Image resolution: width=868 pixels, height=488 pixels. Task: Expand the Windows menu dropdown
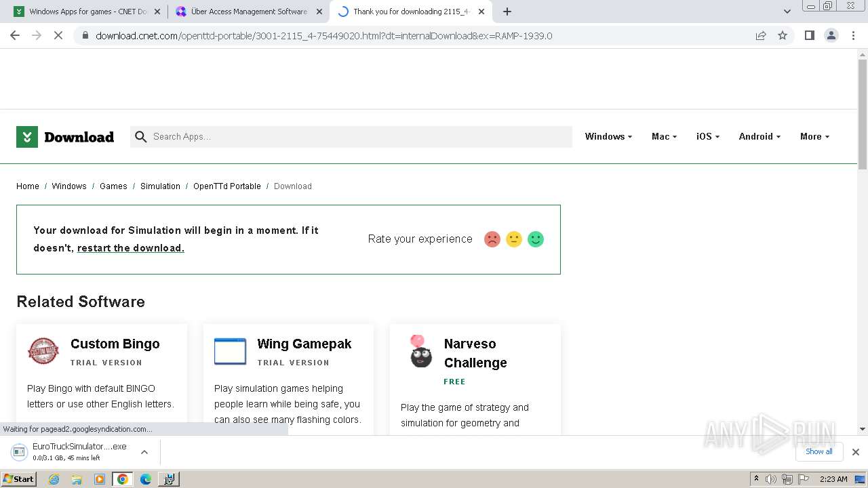[x=608, y=136]
